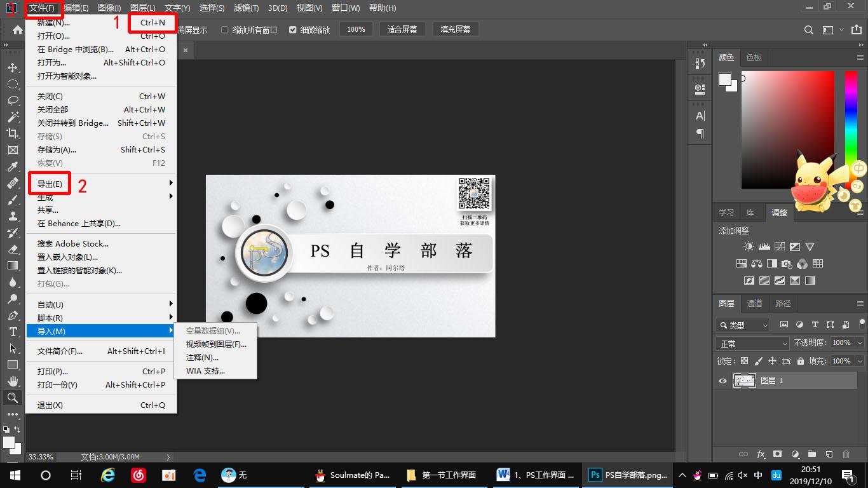
Task: Add a Curves adjustment
Action: pos(780,247)
